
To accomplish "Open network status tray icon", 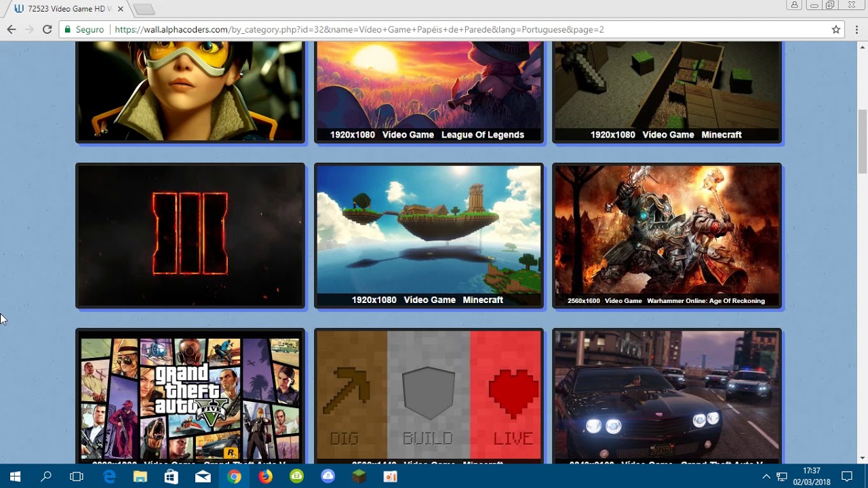I will point(782,476).
